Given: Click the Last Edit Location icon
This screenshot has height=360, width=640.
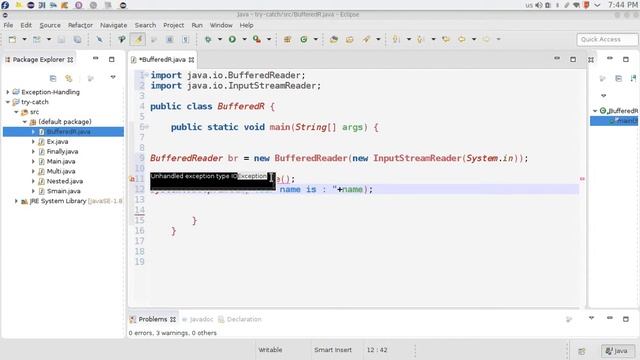Looking at the screenshot, I should coord(446,39).
